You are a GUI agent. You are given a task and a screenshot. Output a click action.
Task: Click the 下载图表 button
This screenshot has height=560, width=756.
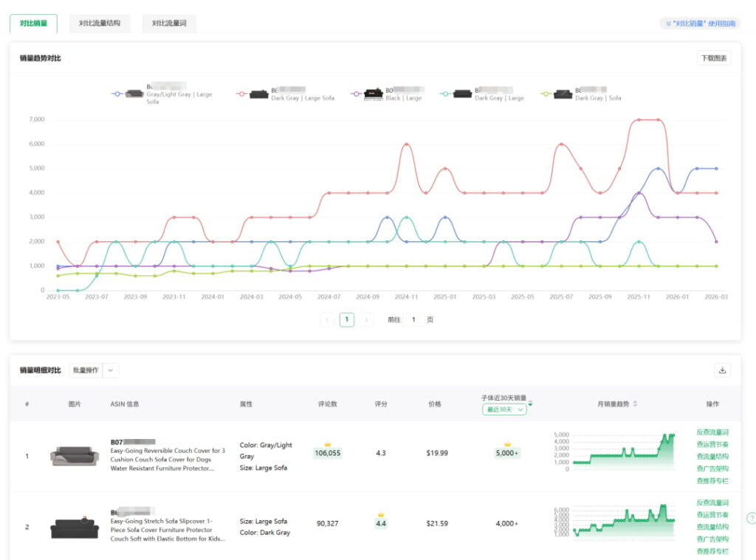[x=713, y=58]
